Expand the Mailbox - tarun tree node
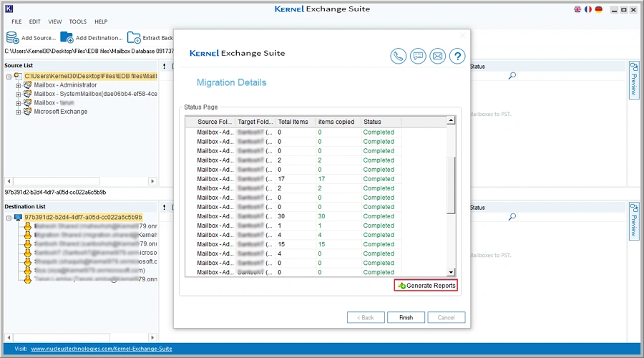This screenshot has height=358, width=644. pyautogui.click(x=18, y=103)
